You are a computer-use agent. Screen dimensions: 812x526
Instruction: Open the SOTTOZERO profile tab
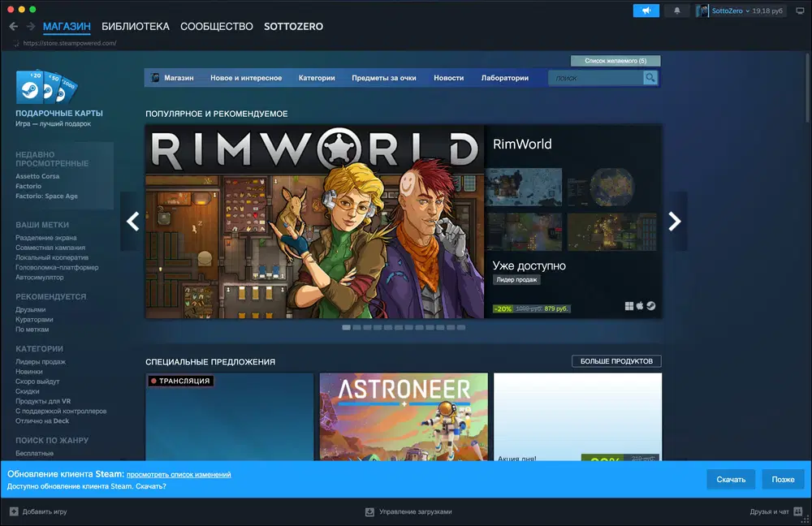(293, 27)
